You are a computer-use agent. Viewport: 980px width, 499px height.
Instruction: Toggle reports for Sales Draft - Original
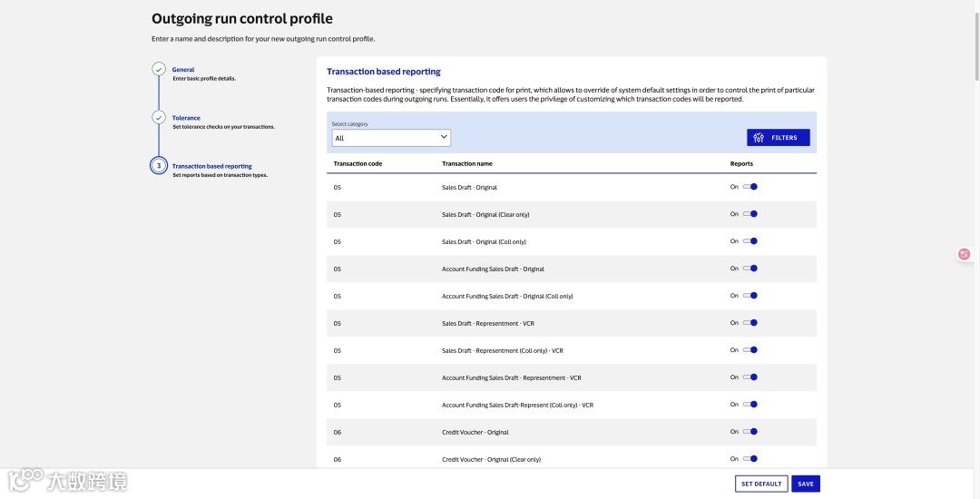[x=750, y=187]
